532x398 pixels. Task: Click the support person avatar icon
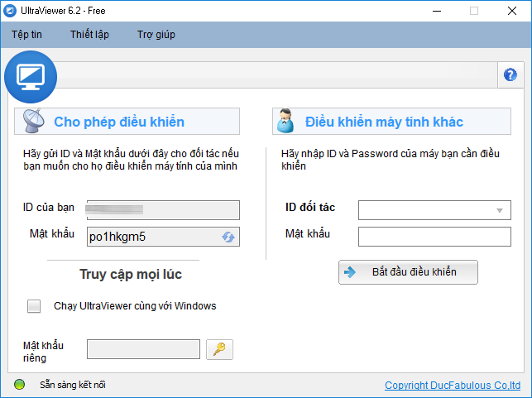tap(285, 121)
